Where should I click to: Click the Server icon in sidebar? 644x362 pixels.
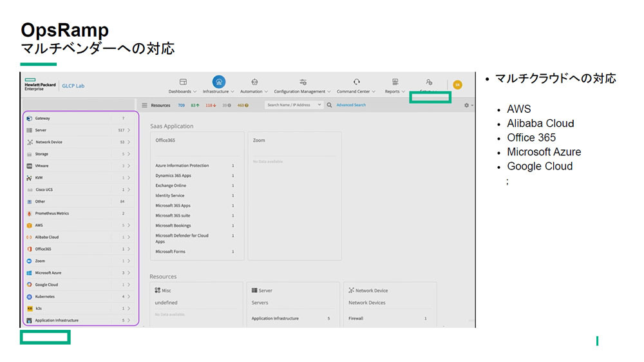point(29,130)
